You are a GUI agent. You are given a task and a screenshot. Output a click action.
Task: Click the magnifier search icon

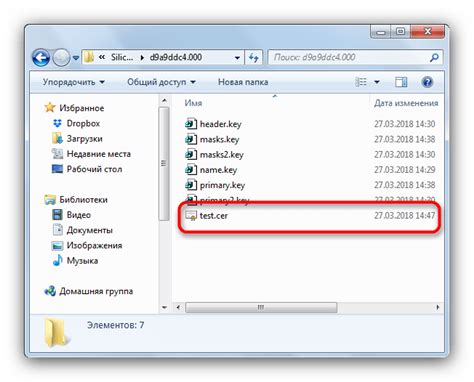pos(434,58)
